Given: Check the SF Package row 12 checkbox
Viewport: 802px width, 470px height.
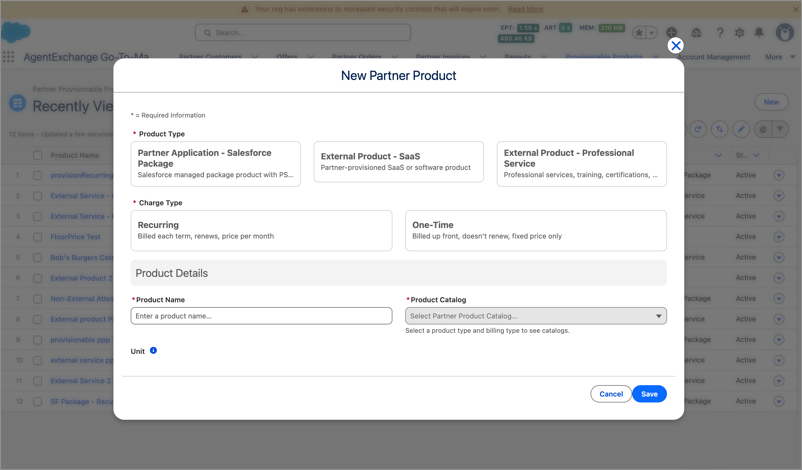Looking at the screenshot, I should pos(37,401).
